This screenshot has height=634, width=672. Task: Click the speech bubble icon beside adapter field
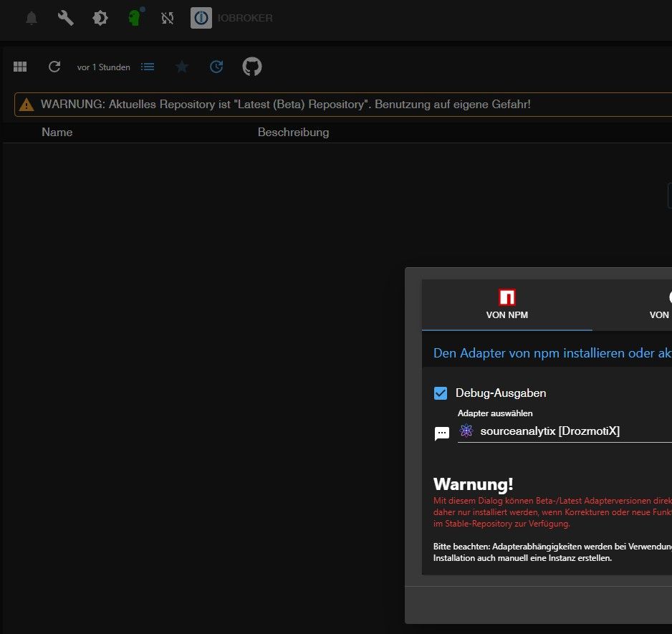[x=442, y=433]
